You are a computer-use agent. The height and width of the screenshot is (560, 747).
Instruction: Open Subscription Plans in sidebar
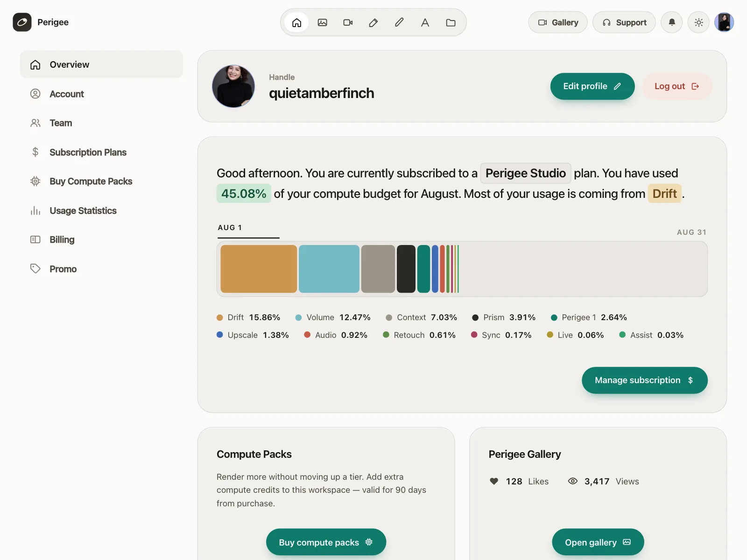pos(101,152)
